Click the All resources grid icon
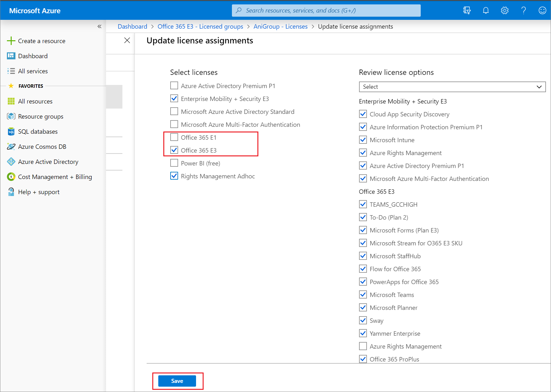This screenshot has height=392, width=551. [x=11, y=101]
